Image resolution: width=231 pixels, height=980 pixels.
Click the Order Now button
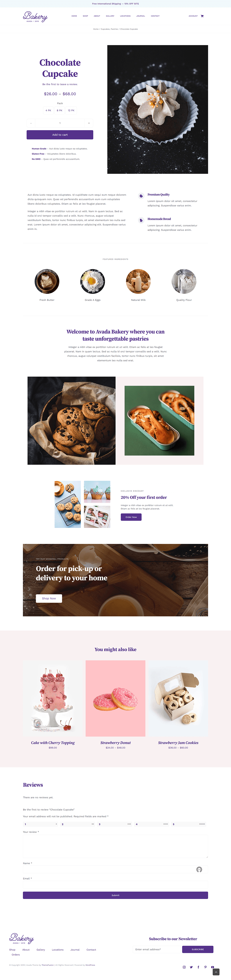coord(131,517)
